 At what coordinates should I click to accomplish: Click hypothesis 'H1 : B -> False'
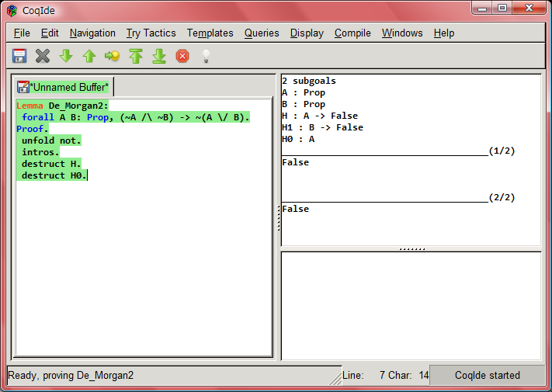322,127
